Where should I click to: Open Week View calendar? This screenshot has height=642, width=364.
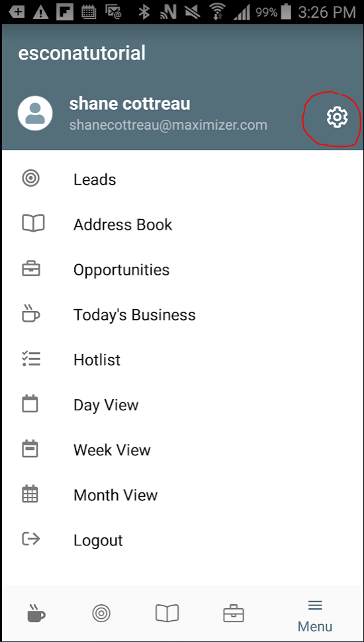tap(182, 449)
